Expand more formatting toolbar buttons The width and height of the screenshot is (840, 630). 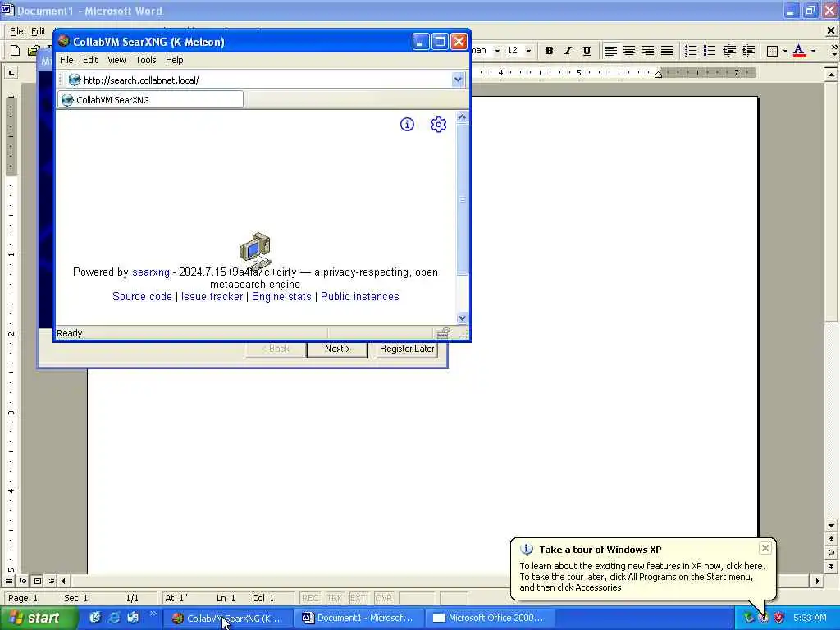point(833,51)
